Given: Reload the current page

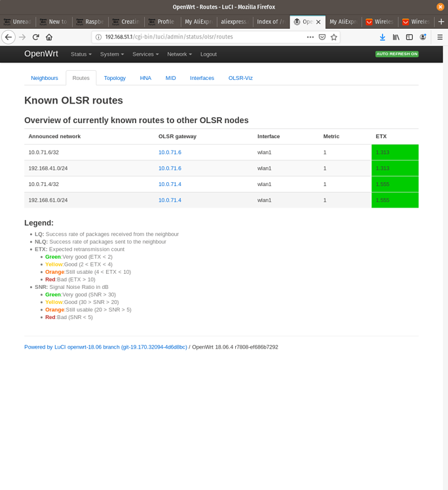Looking at the screenshot, I should (x=35, y=37).
